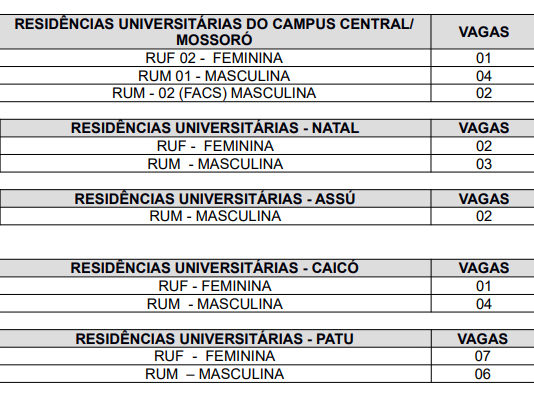This screenshot has height=396, width=534.
Task: Click vacancy value 06 for Patu masculina
Action: 483,374
